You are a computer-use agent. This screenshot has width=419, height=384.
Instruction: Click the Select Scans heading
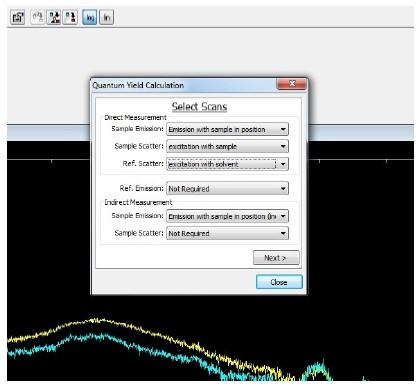[199, 107]
